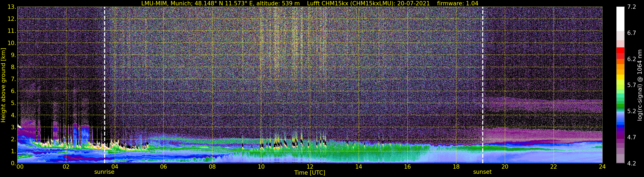Screen dimensions: 644x177
Task: Click the '08' time tick label
Action: point(212,167)
